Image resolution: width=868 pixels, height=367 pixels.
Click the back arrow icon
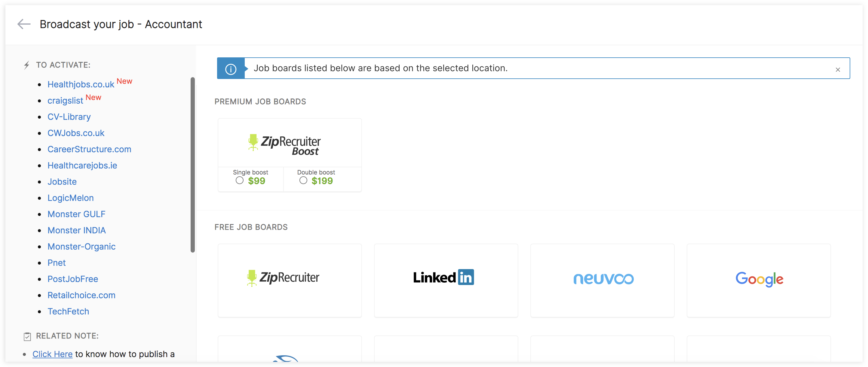(x=23, y=24)
